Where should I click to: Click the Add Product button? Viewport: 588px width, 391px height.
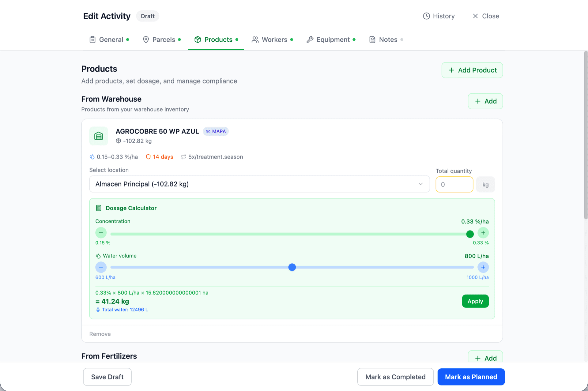pos(472,70)
